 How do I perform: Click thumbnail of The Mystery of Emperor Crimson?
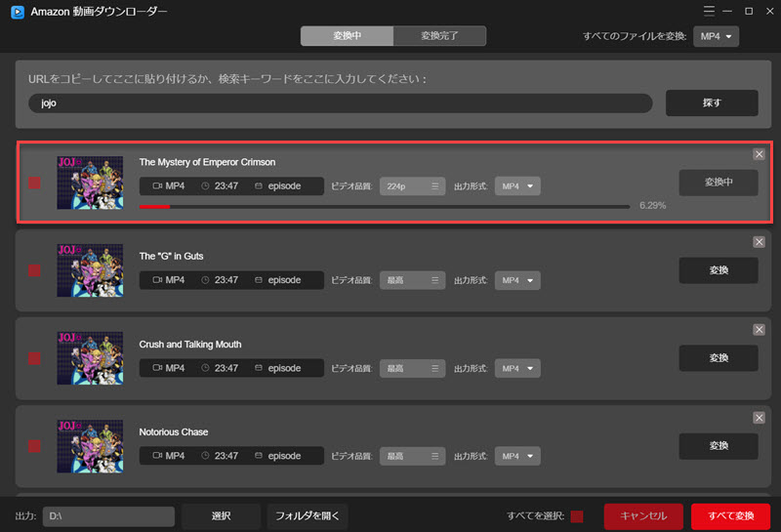[90, 183]
